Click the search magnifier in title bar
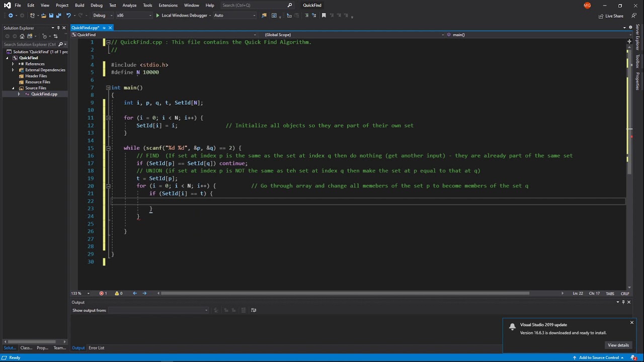644x362 pixels. [290, 6]
